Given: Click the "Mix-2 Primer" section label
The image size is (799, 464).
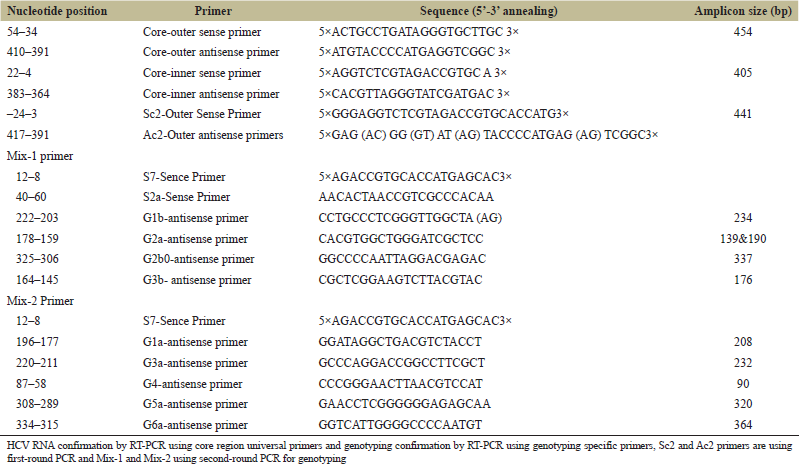Looking at the screenshot, I should [42, 300].
